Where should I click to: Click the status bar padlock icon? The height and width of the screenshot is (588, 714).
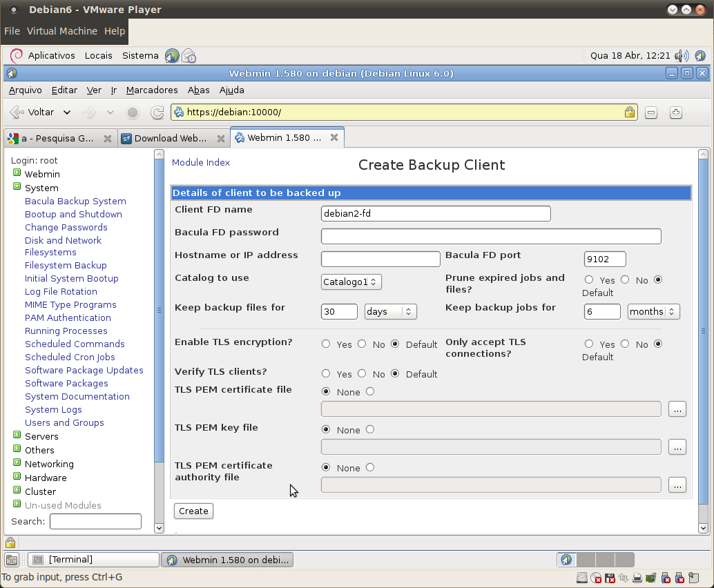(10, 542)
